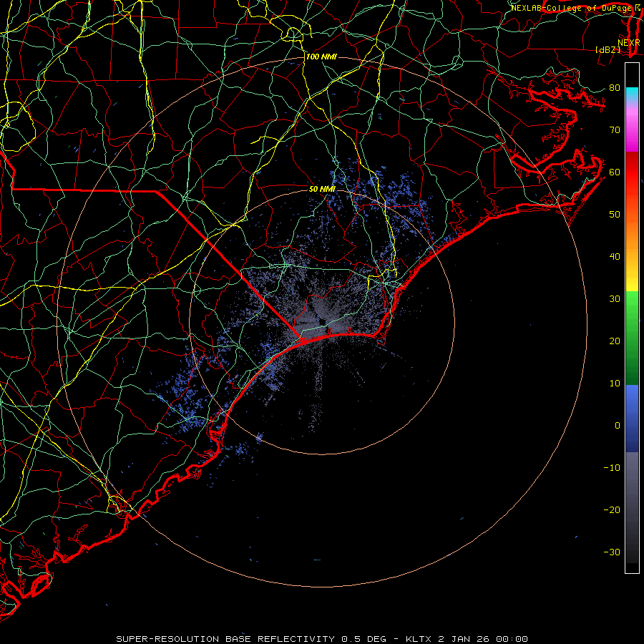Image resolution: width=644 pixels, height=644 pixels.
Task: Select the -20 value on the dBZ scale
Action: (612, 510)
